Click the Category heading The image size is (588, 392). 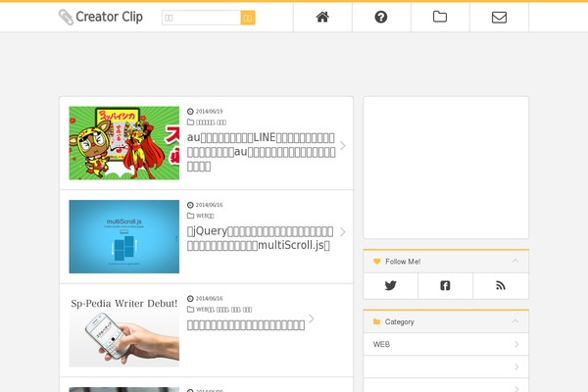[x=400, y=321]
